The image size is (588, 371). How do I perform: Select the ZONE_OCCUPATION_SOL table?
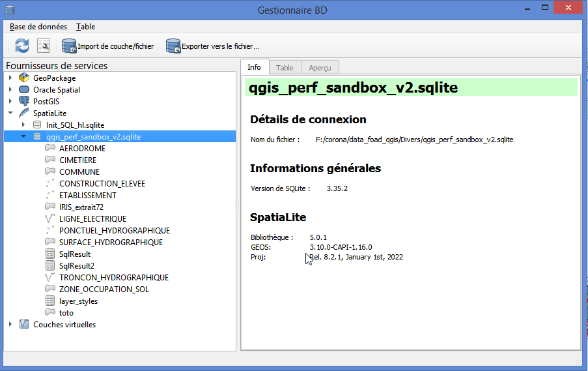pos(104,289)
